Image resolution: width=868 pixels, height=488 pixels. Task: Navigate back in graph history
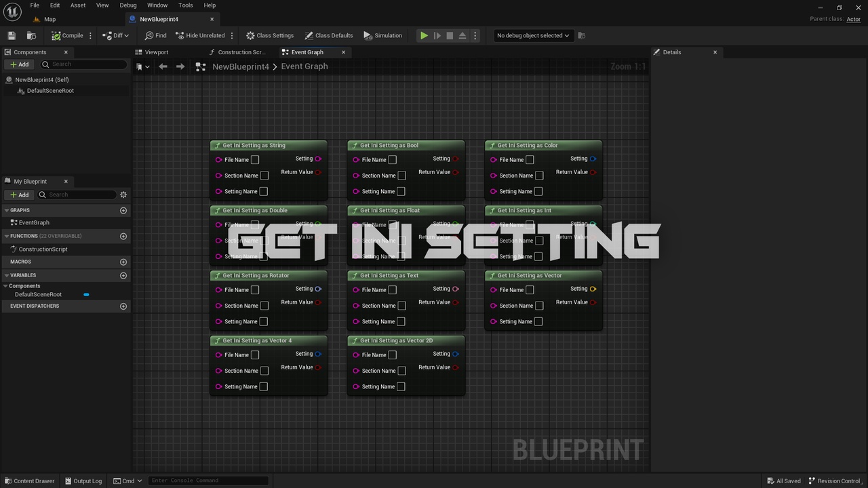coord(163,66)
